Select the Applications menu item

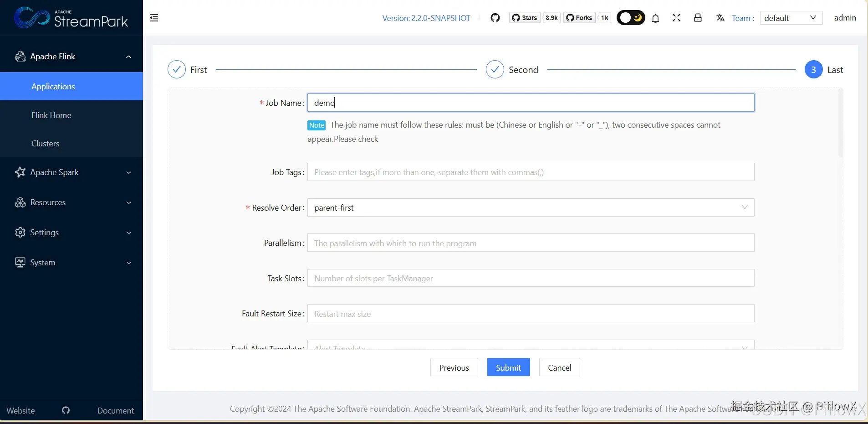pos(71,86)
